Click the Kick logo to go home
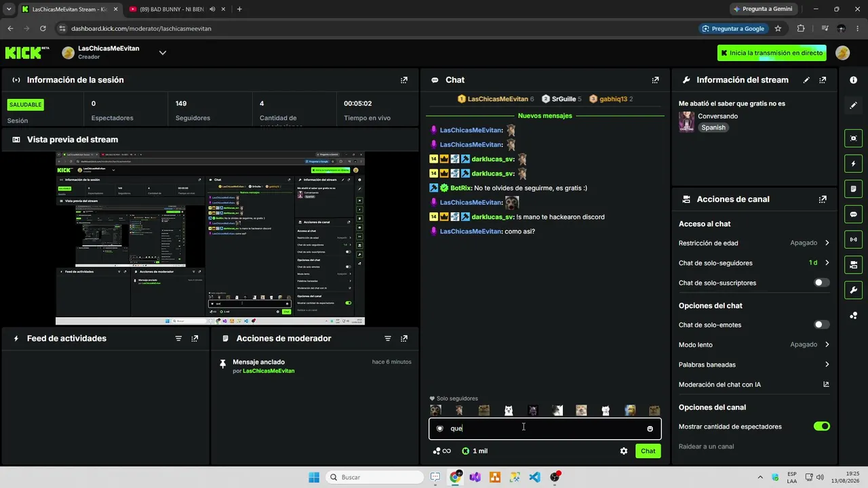Screen dimensions: 868x488 tap(27, 53)
